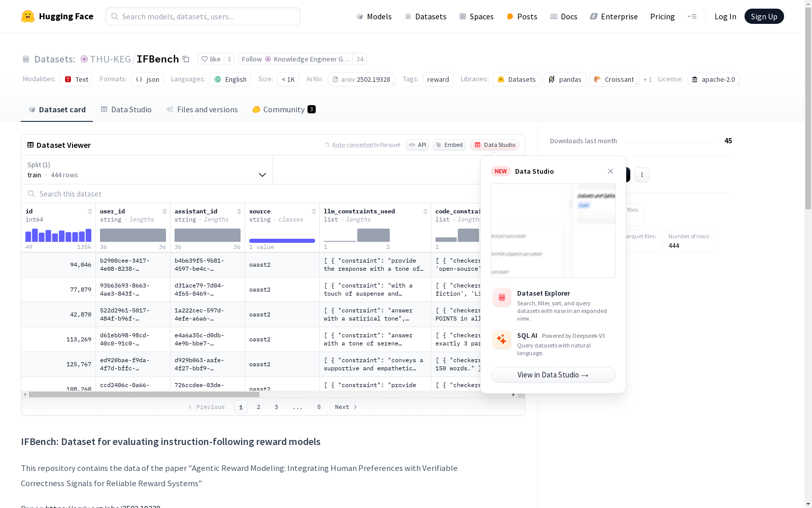812x508 pixels.
Task: Open the Community tab
Action: tap(284, 110)
